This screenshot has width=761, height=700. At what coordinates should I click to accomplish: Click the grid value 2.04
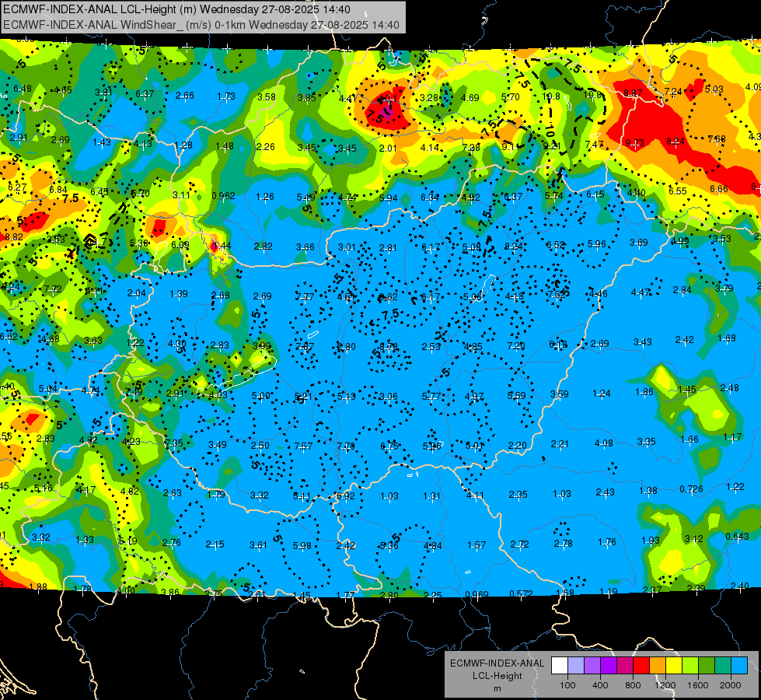point(136,293)
